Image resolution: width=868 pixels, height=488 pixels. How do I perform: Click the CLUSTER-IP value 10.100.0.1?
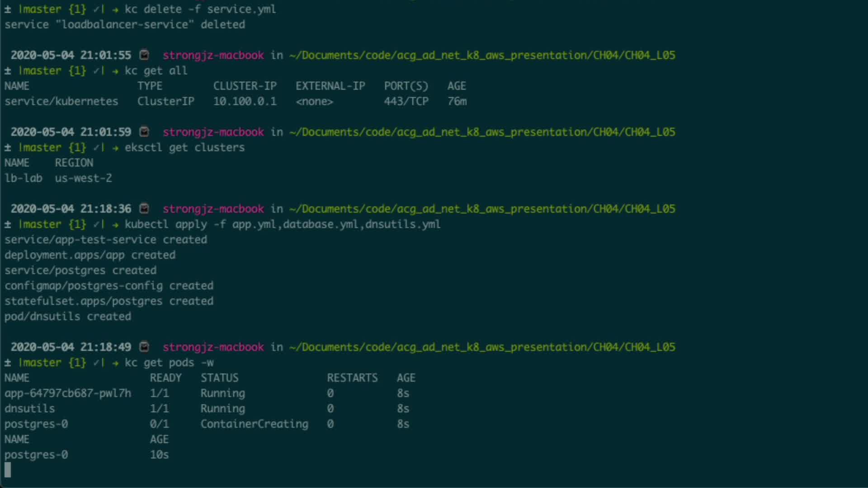pyautogui.click(x=245, y=101)
